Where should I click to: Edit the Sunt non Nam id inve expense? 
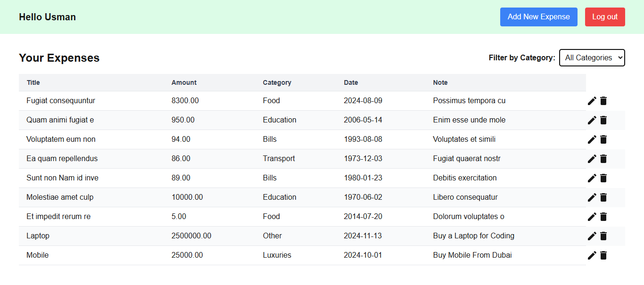(592, 178)
